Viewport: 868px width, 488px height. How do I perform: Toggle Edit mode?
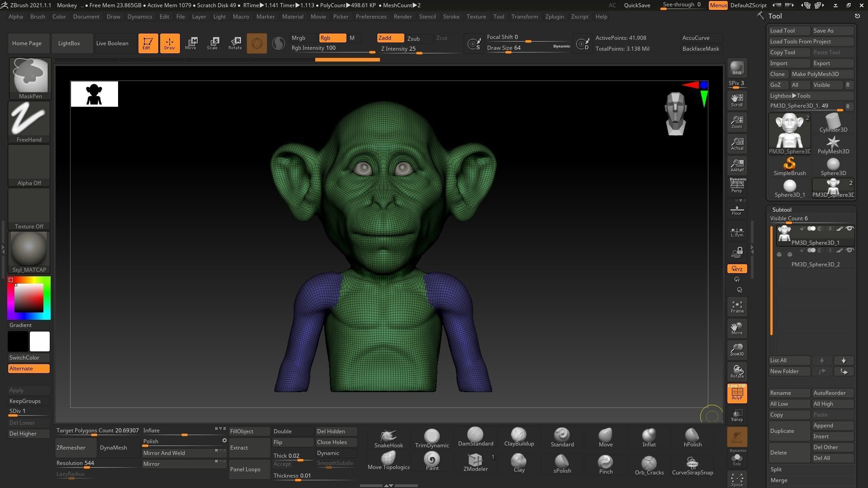pos(148,43)
